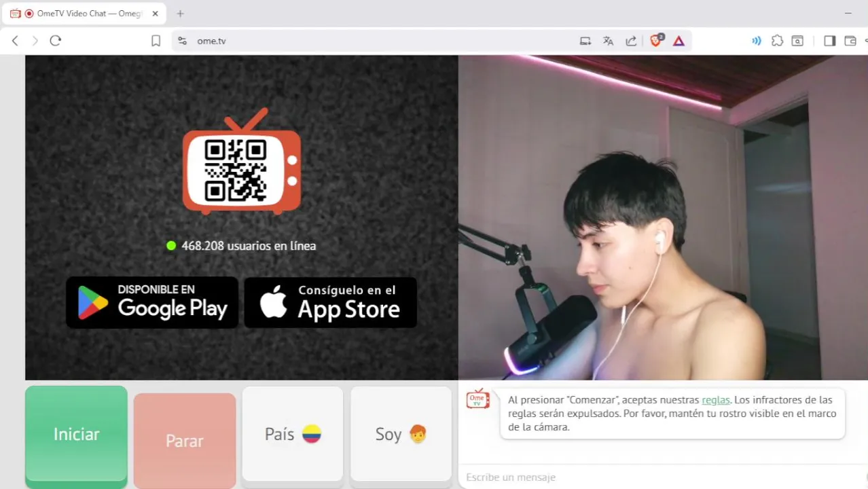The width and height of the screenshot is (868, 489).
Task: Open the reglas link in chat message
Action: click(716, 400)
